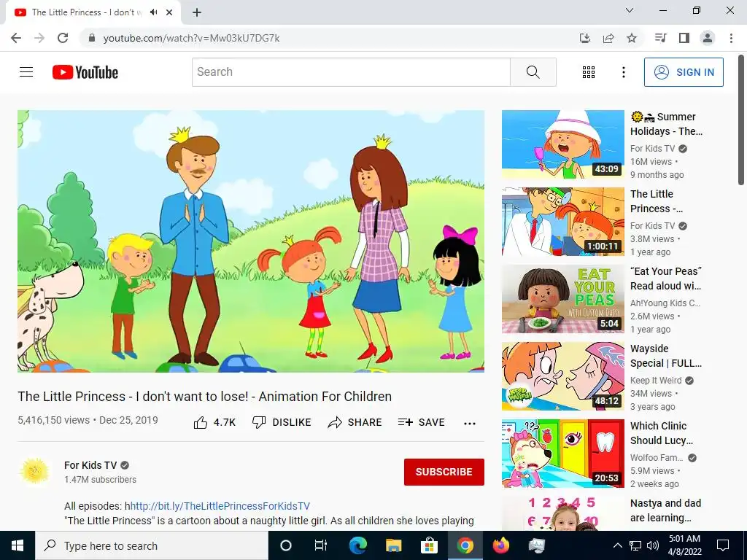
Task: Click the install app icon in address bar
Action: pos(585,38)
